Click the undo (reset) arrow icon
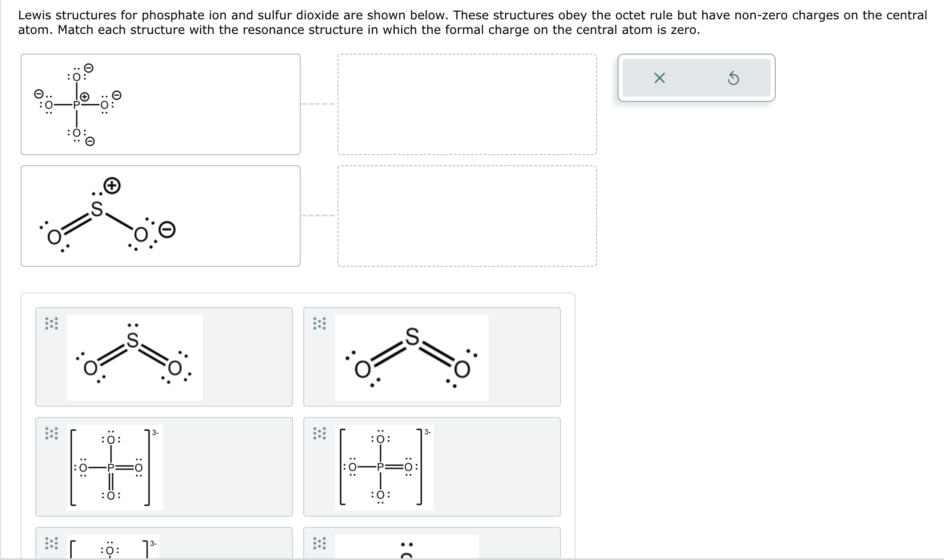 point(734,79)
